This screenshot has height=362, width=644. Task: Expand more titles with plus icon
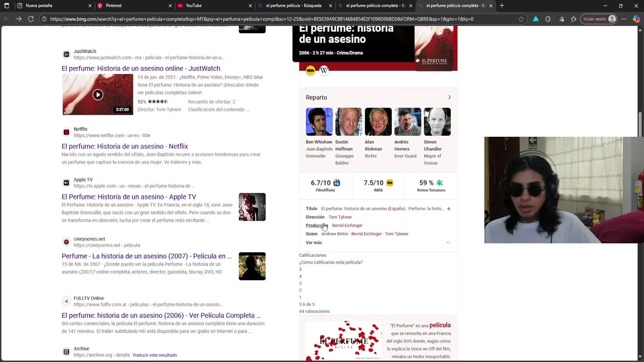449,209
